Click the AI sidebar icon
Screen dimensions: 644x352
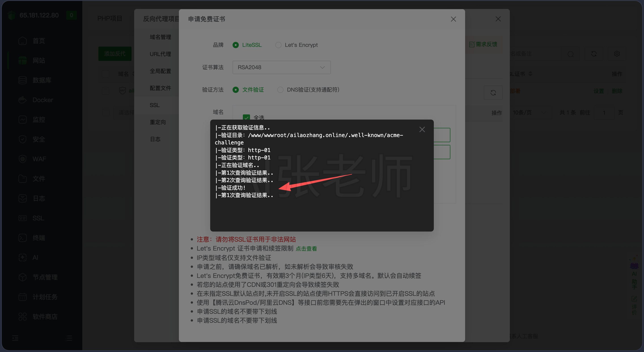pyautogui.click(x=23, y=257)
